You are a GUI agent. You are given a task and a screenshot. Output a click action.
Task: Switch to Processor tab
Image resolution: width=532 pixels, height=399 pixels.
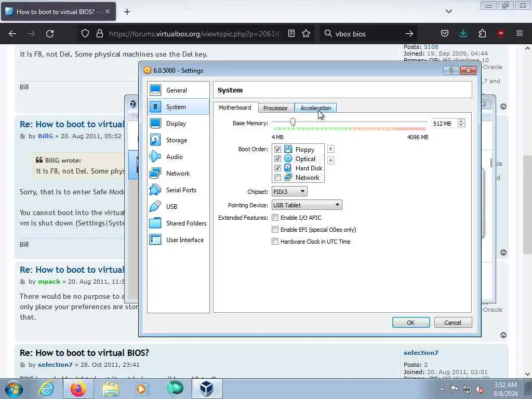tap(275, 108)
